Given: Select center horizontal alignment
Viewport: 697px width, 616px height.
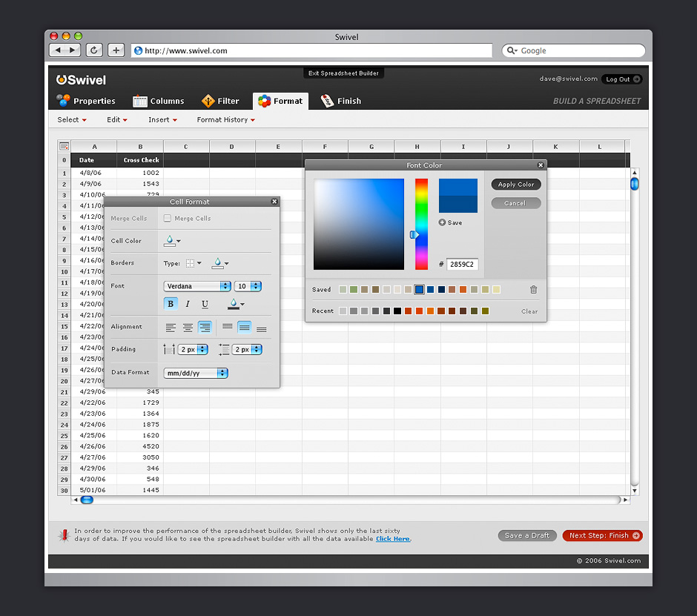Looking at the screenshot, I should click(x=188, y=327).
